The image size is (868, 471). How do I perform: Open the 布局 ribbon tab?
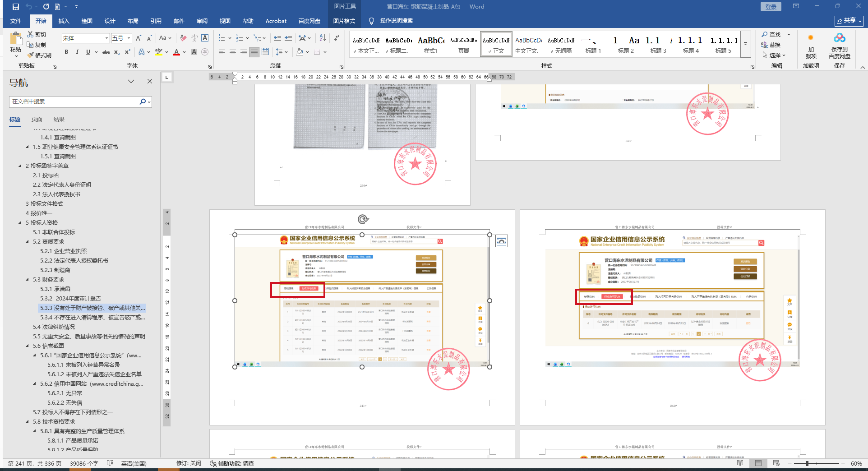pos(133,21)
